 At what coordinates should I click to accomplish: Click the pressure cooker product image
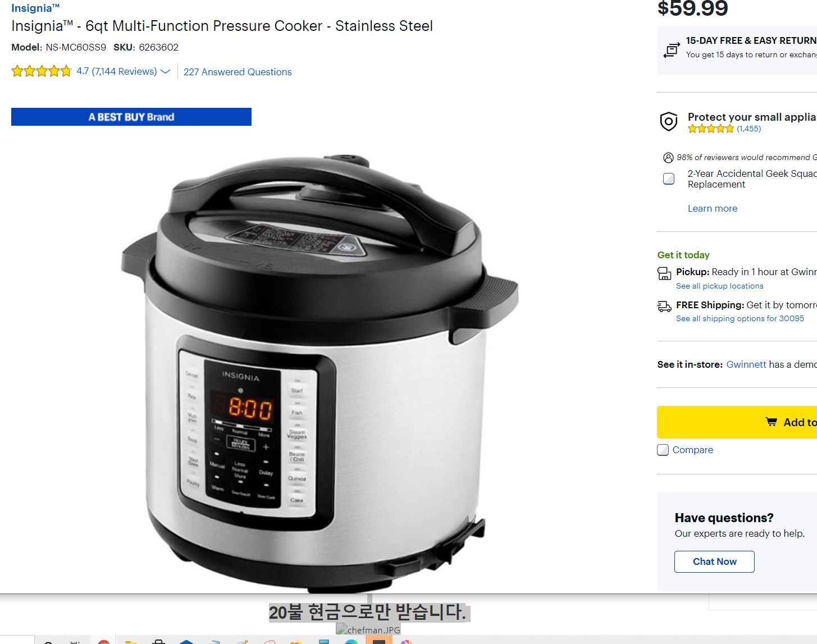coord(320,373)
